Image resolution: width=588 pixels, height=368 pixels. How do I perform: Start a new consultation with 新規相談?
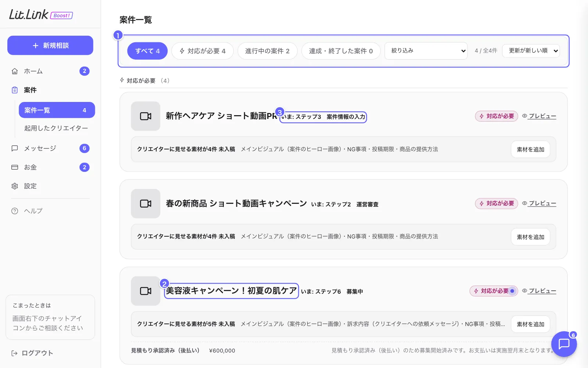click(x=50, y=45)
